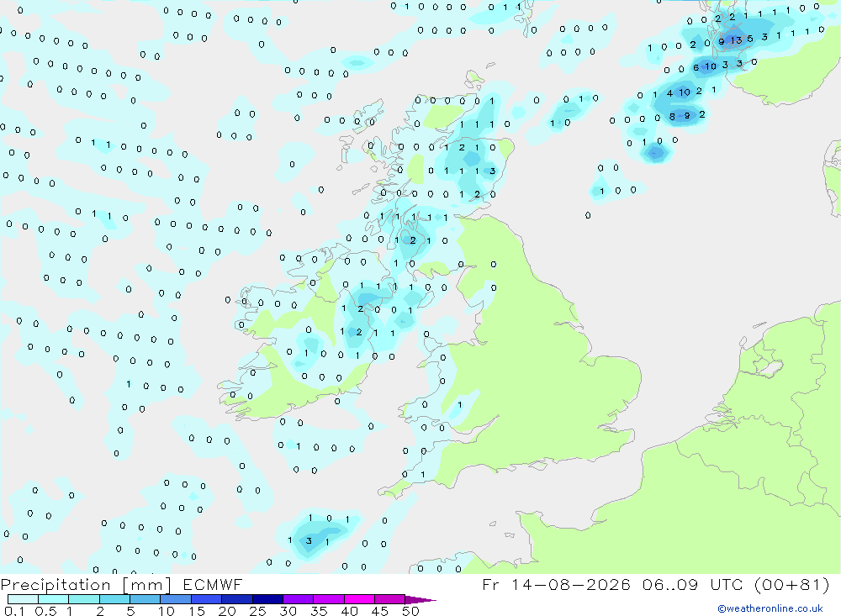Image resolution: width=841 pixels, height=616 pixels.
Task: Click the "UTC" label
Action: pos(727,584)
